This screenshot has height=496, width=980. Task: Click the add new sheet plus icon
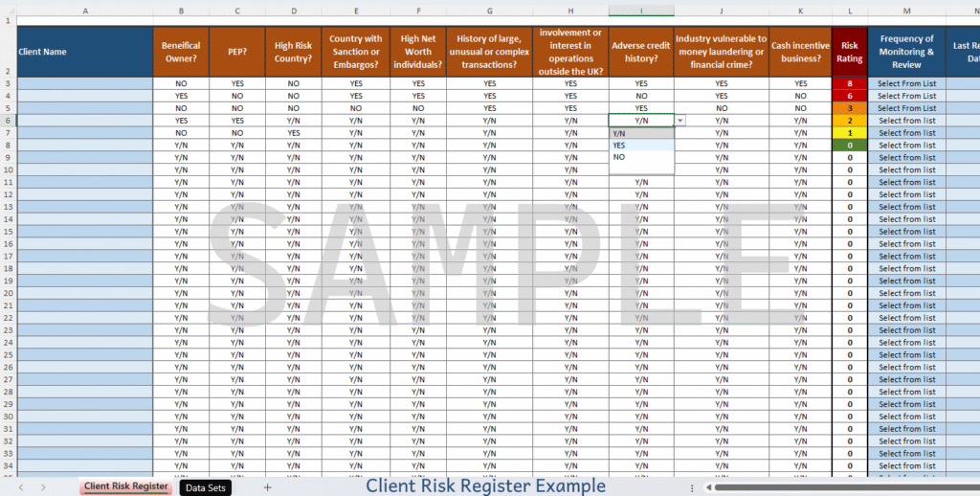click(267, 487)
